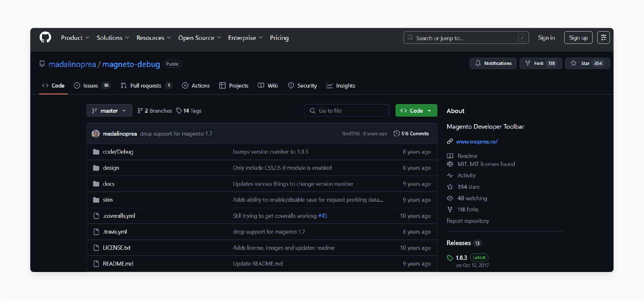Open commit 'Only include CSS/JS if module is enabled'

tap(282, 168)
